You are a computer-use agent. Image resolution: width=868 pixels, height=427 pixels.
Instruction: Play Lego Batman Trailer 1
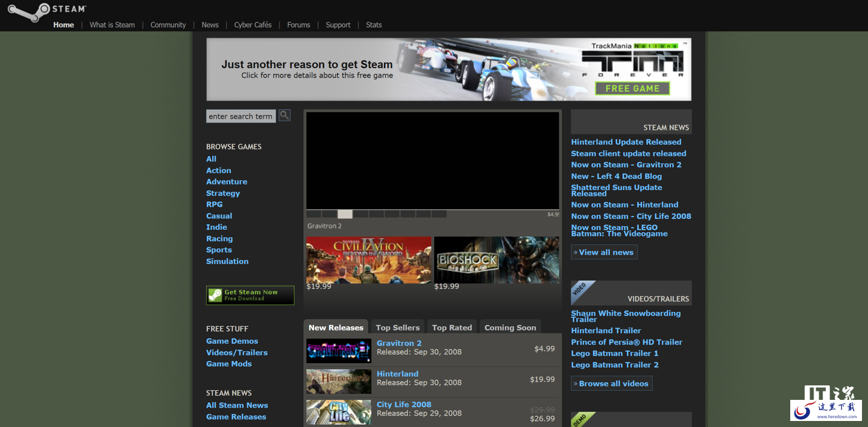point(615,353)
